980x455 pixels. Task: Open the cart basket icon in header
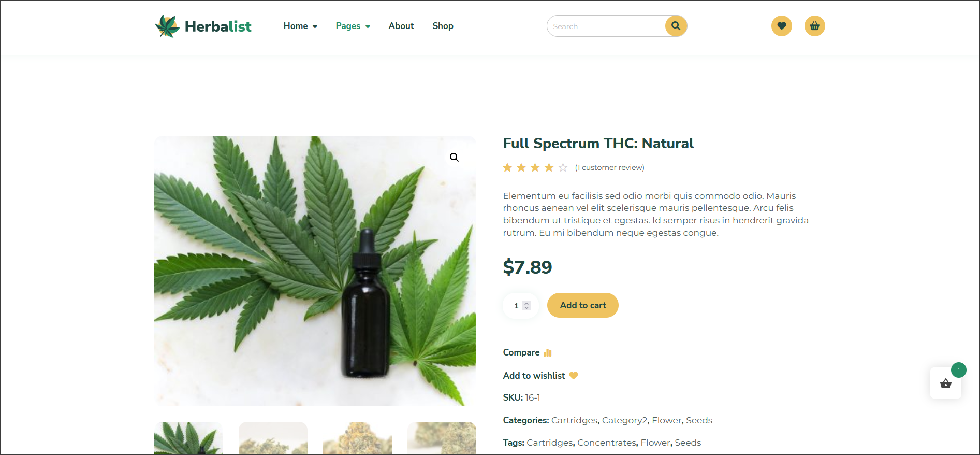coord(815,26)
